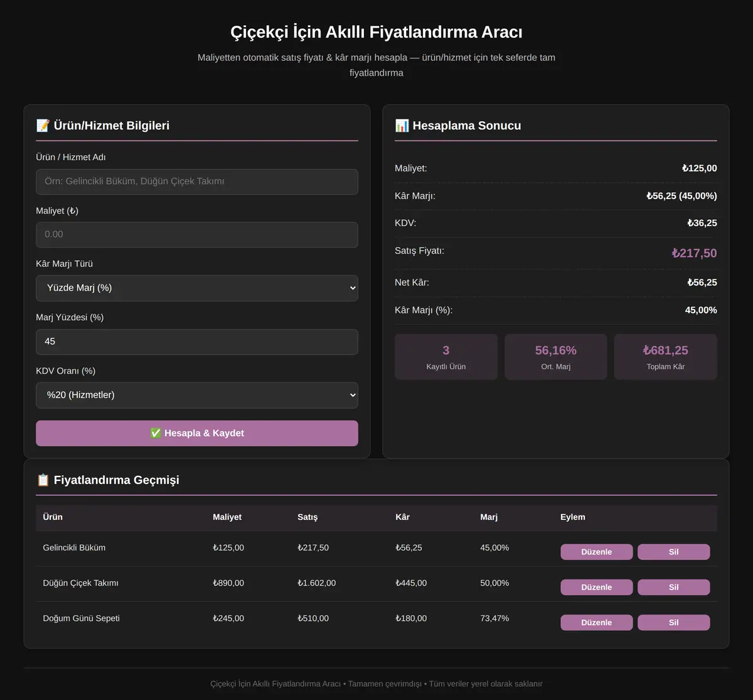753x700 pixels.
Task: Delete the Gelincikli Büküm entry via Sil
Action: coord(674,552)
